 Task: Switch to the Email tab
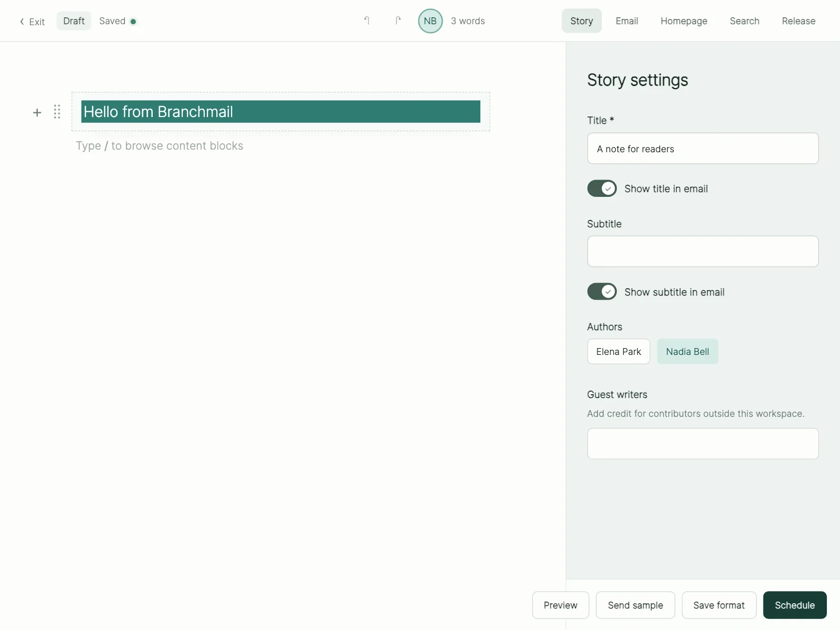(627, 21)
